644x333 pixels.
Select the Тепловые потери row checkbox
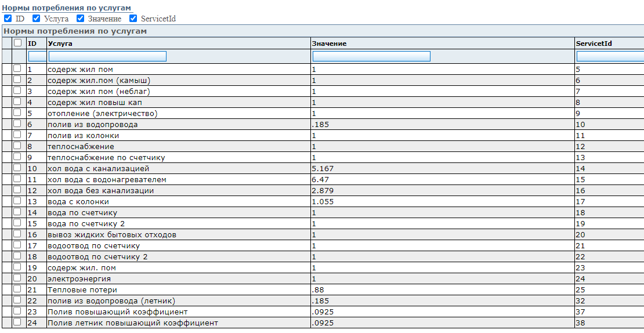point(17,289)
